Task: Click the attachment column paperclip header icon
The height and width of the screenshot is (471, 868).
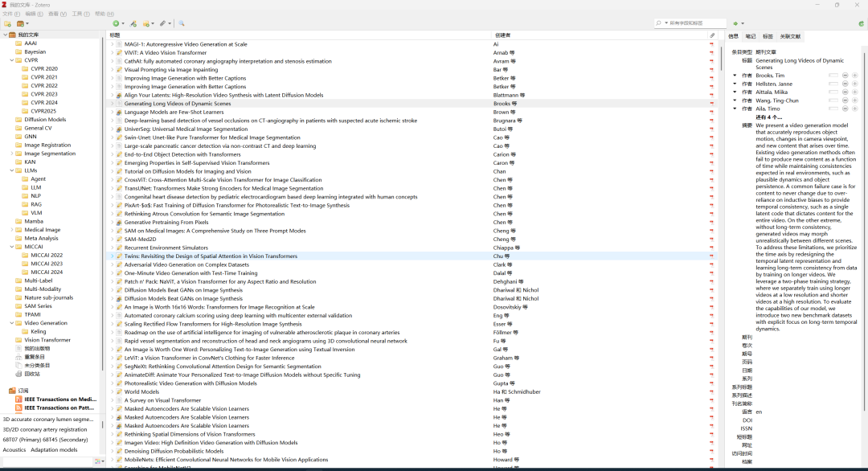Action: coord(712,35)
